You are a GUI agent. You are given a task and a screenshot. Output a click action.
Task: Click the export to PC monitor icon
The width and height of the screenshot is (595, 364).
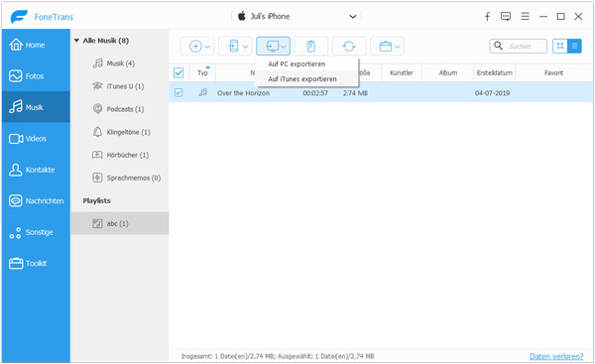(272, 47)
